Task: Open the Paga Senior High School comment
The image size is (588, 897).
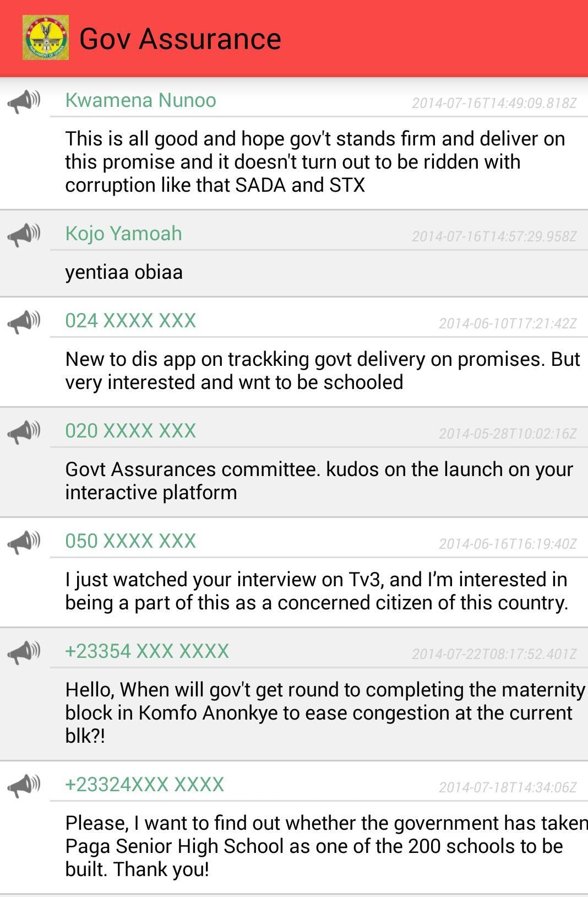Action: (325, 846)
